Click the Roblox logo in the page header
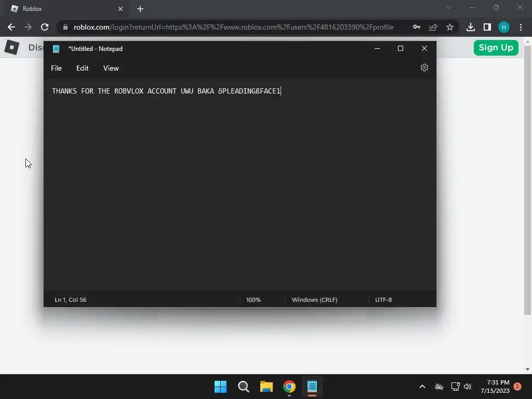The image size is (532, 399). [x=12, y=47]
